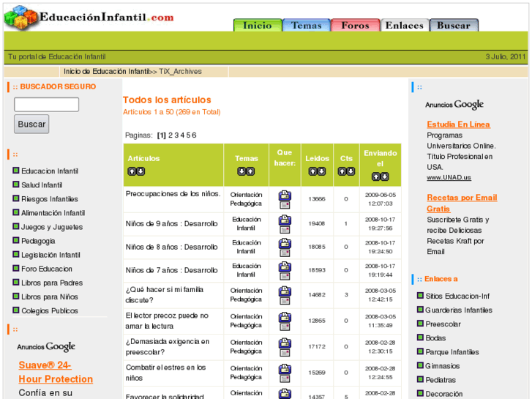This screenshot has width=532, height=399.
Task: Sort Cts column with the up arrow
Action: click(342, 171)
